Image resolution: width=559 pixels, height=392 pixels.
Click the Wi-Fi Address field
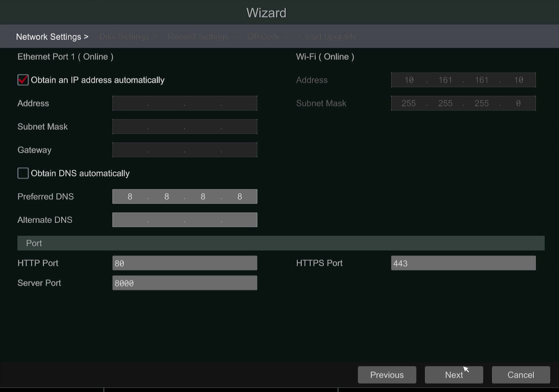[463, 80]
